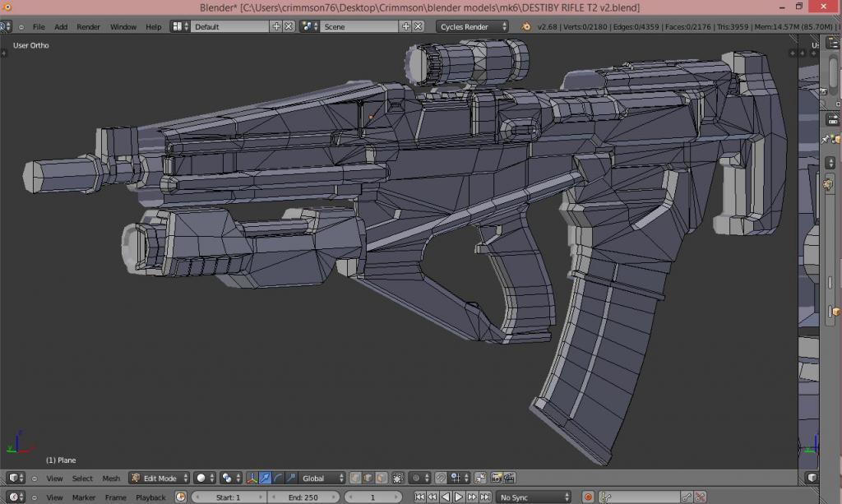Viewport: 842px width, 504px height.
Task: Open the Edit Mode dropdown
Action: 159,478
